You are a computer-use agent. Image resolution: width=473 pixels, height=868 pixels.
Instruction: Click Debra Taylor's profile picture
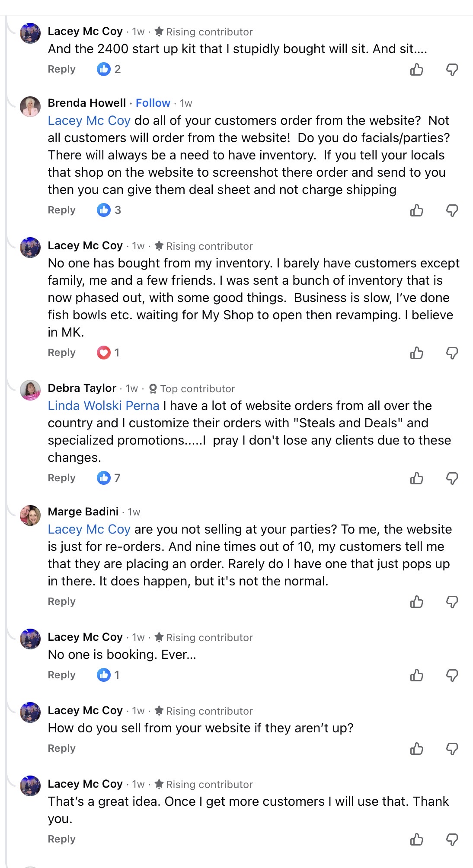click(x=30, y=390)
